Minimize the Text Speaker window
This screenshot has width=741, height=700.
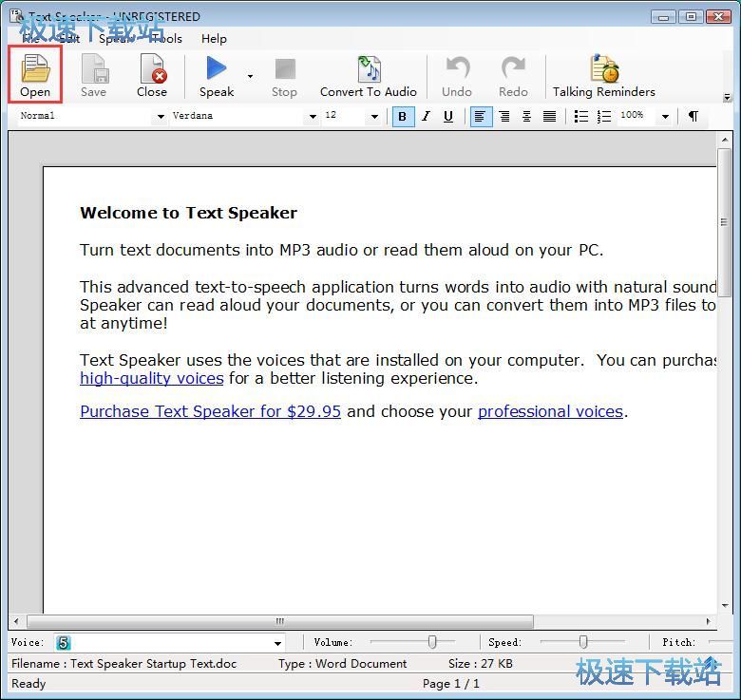pyautogui.click(x=663, y=17)
